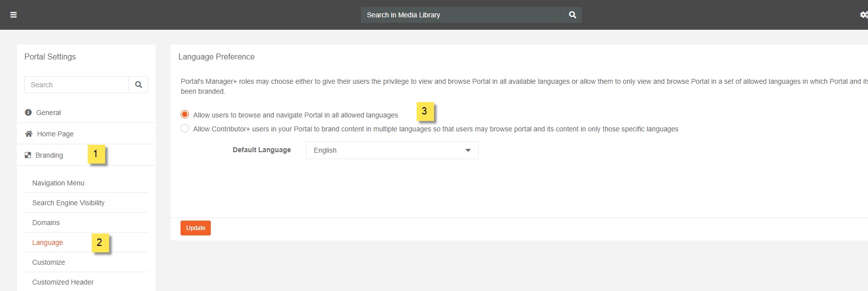Click the Media Library search magnifier icon
The image size is (868, 291).
(572, 15)
